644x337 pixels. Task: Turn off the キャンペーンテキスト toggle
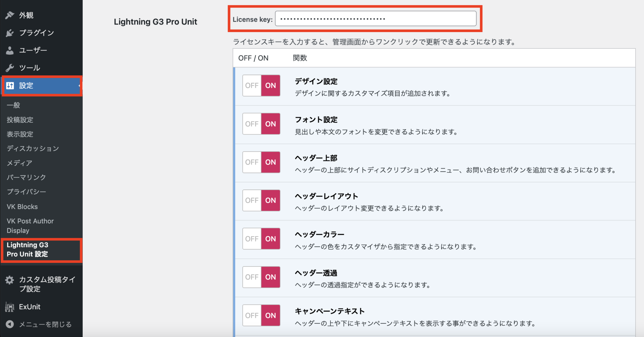tap(252, 315)
